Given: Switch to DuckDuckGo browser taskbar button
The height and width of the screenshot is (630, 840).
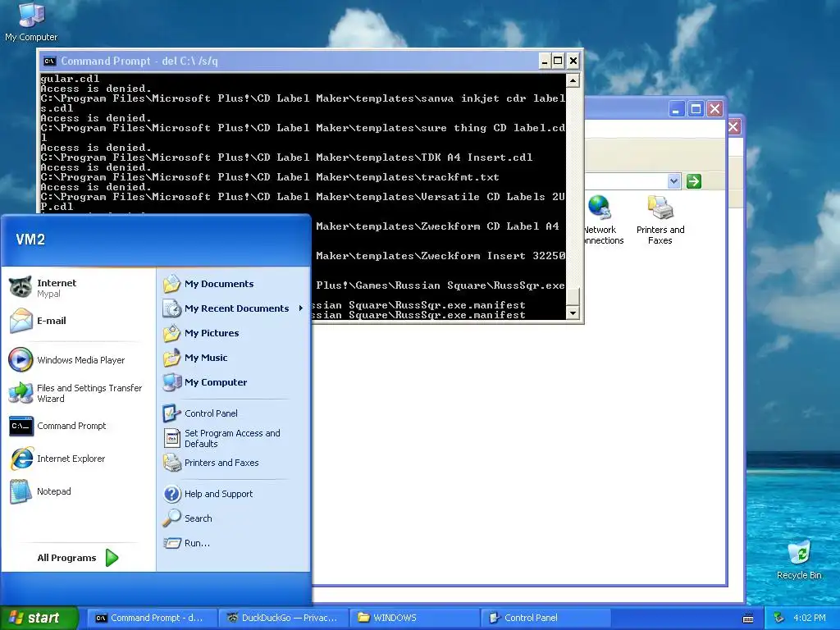Looking at the screenshot, I should 283,618.
